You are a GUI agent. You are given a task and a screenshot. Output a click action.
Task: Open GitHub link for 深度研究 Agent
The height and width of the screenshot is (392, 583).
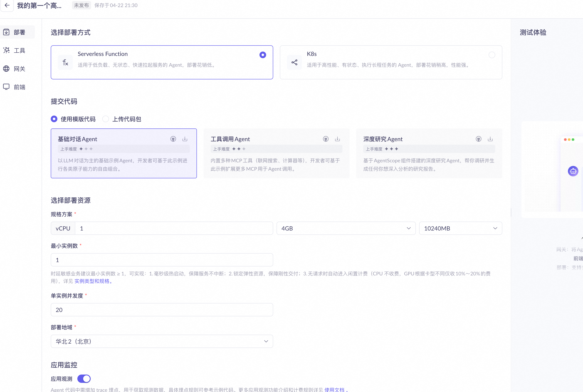click(478, 139)
